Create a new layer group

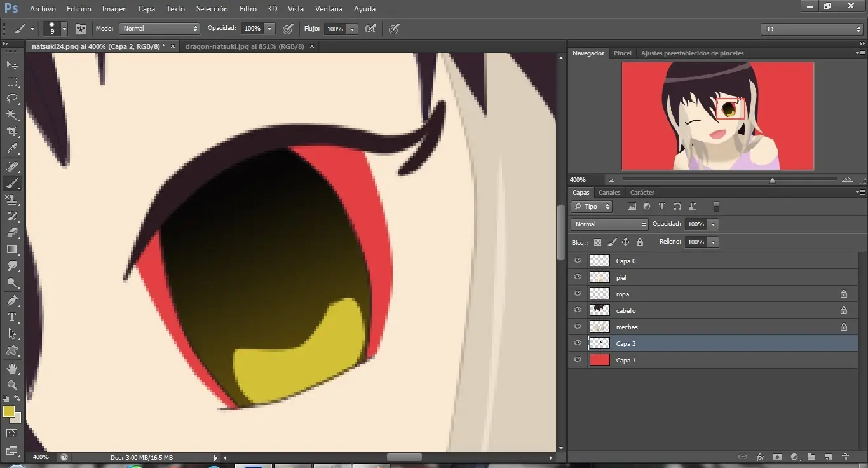(x=811, y=457)
